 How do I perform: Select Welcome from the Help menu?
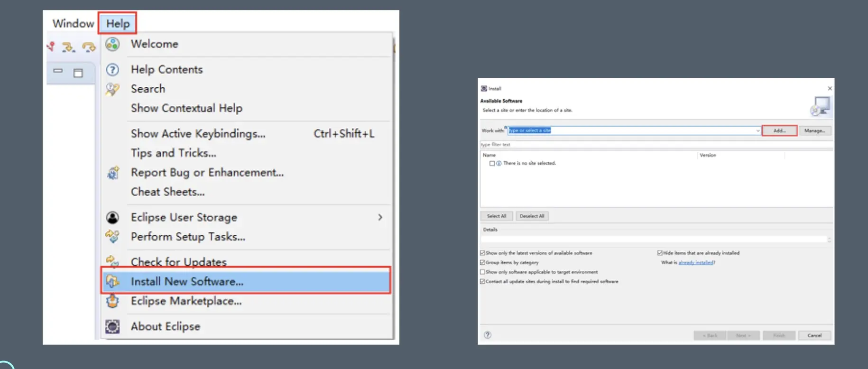coord(155,44)
